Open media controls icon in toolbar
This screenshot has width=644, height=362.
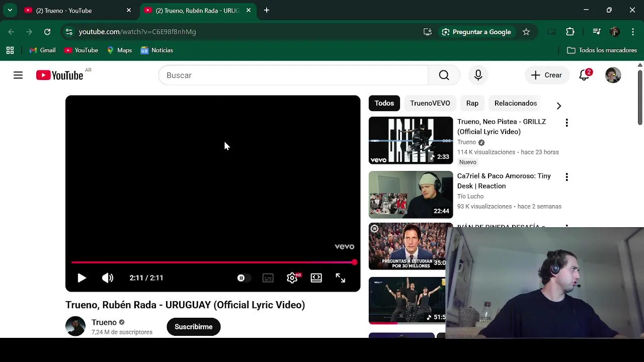597,32
